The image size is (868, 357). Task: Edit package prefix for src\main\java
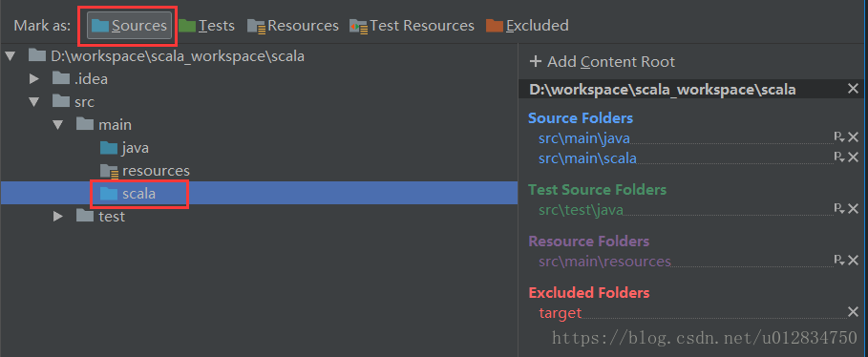838,137
